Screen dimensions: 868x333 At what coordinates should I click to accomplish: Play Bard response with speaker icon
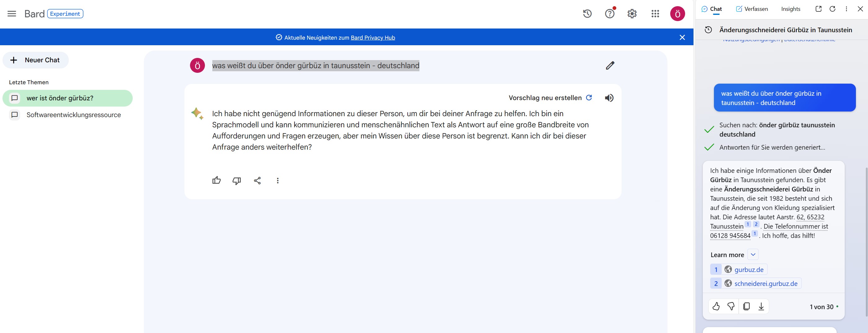(609, 98)
